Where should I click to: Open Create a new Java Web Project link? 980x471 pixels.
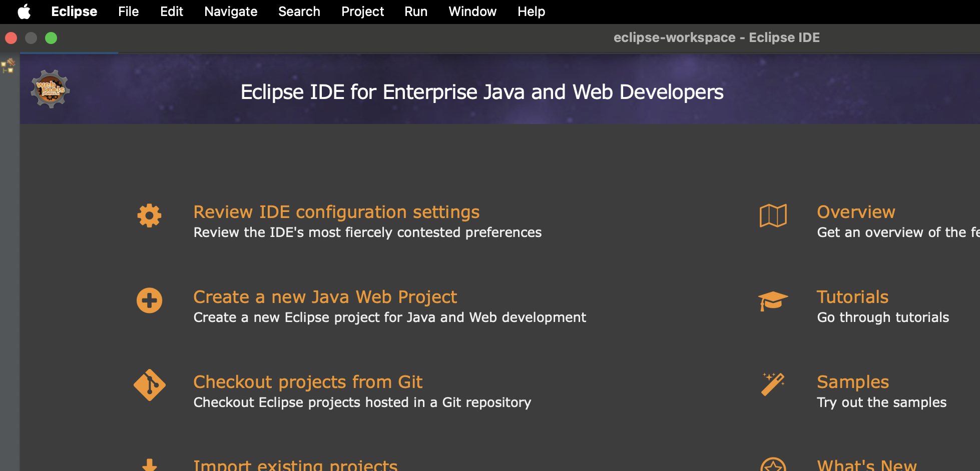coord(325,297)
